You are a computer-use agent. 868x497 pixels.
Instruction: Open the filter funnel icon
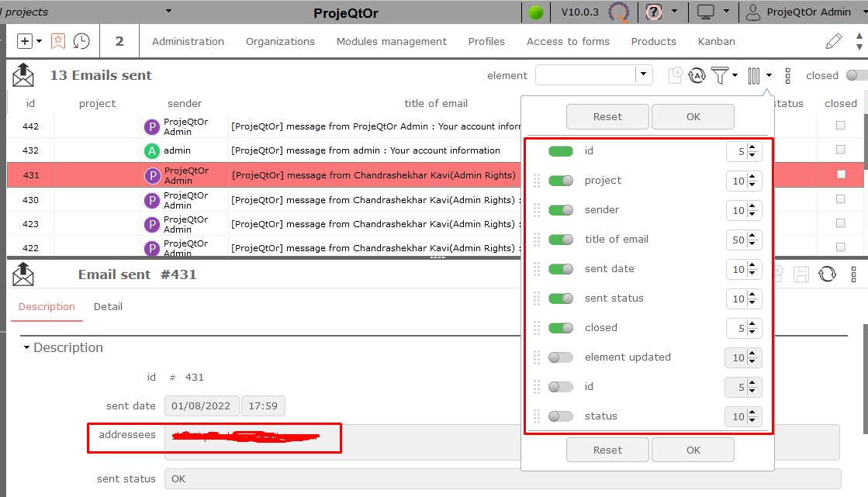pyautogui.click(x=720, y=75)
